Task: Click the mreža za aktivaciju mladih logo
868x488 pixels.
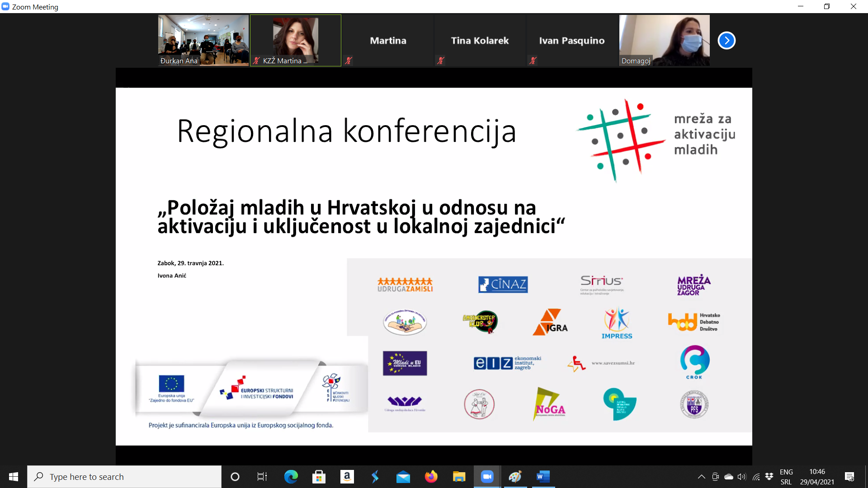Action: click(656, 140)
